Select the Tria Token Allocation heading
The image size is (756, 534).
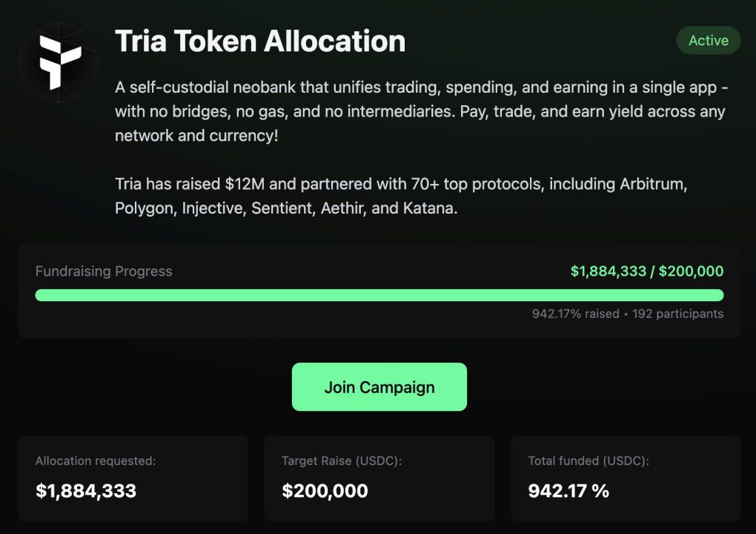coord(260,41)
